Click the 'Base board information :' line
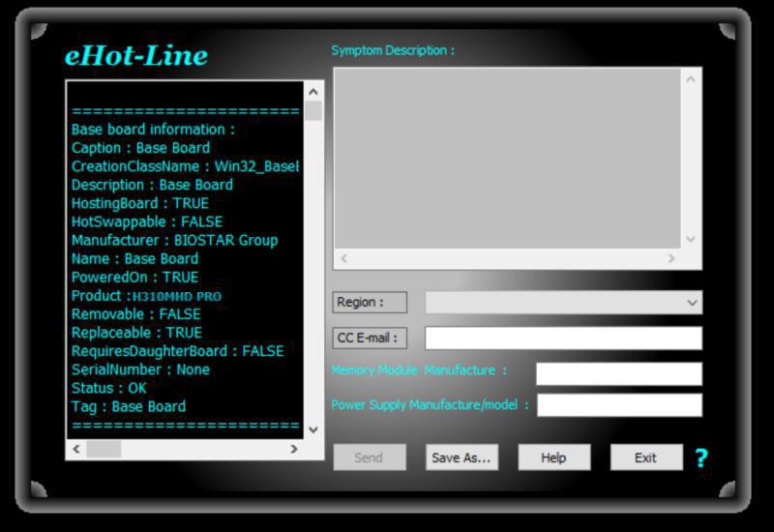 click(x=153, y=130)
